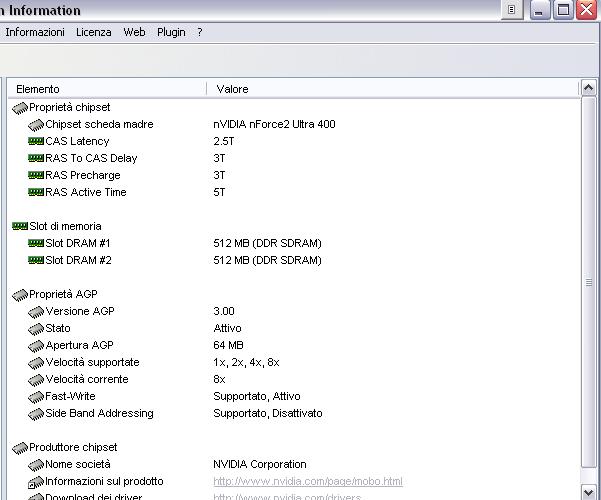Click the Chipset scheda madre chip icon
601x500 pixels.
(36, 125)
